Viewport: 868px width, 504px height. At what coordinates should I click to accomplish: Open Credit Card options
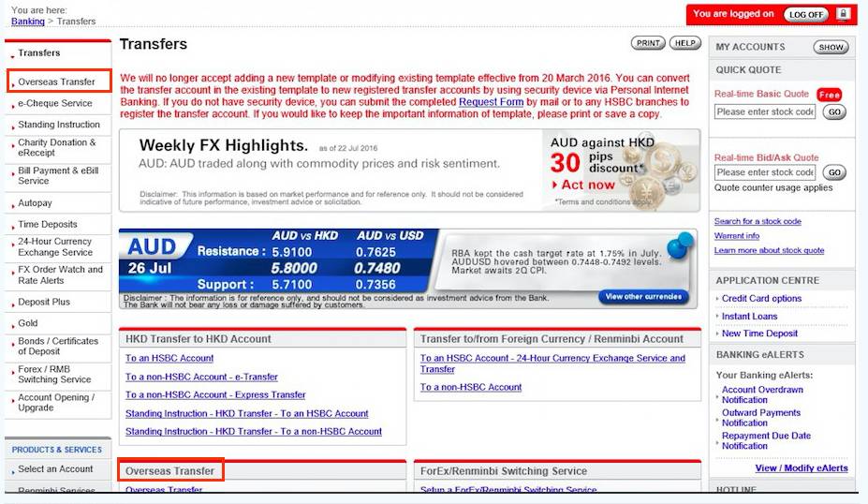click(761, 299)
